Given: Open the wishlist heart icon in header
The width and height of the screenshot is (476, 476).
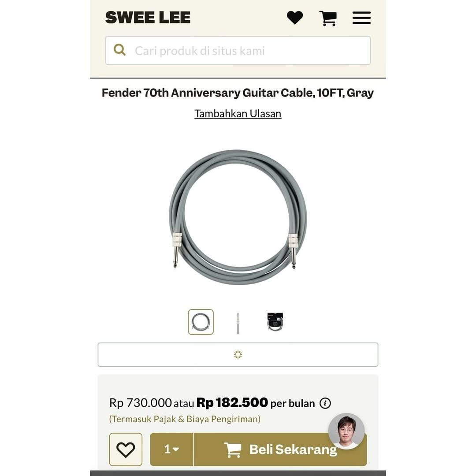Looking at the screenshot, I should point(295,18).
